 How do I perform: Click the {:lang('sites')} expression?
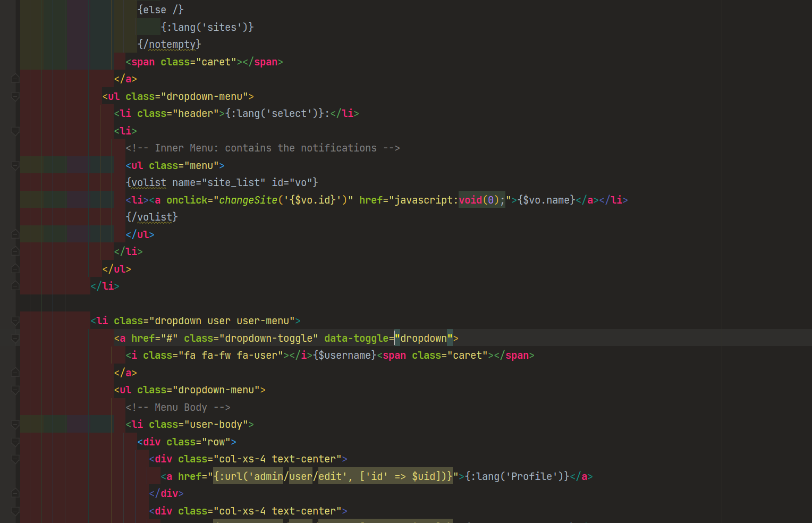pos(207,27)
